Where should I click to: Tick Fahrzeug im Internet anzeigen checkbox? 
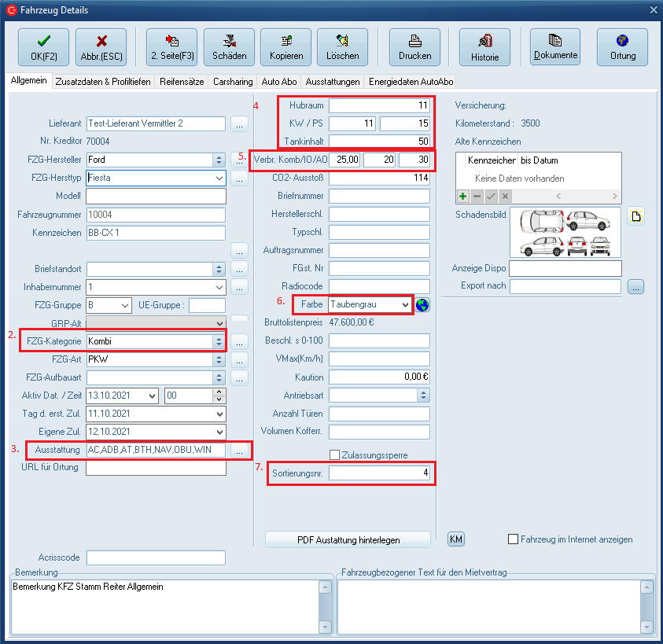point(514,539)
